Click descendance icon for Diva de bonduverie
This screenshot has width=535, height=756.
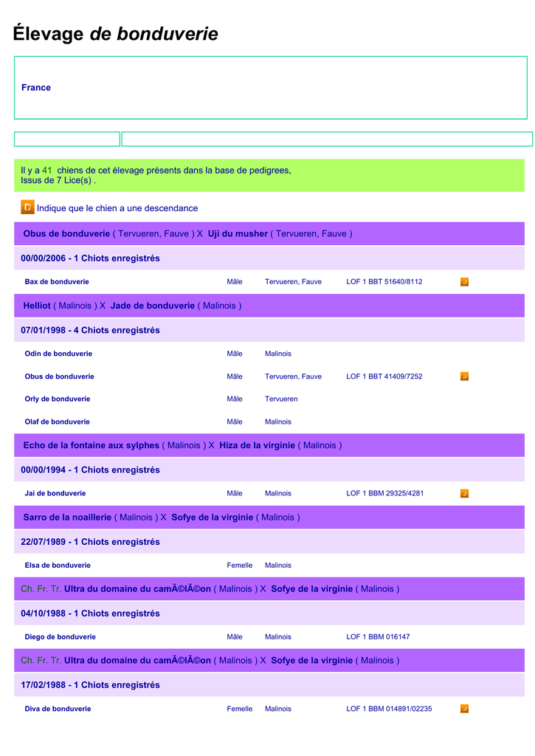click(464, 709)
